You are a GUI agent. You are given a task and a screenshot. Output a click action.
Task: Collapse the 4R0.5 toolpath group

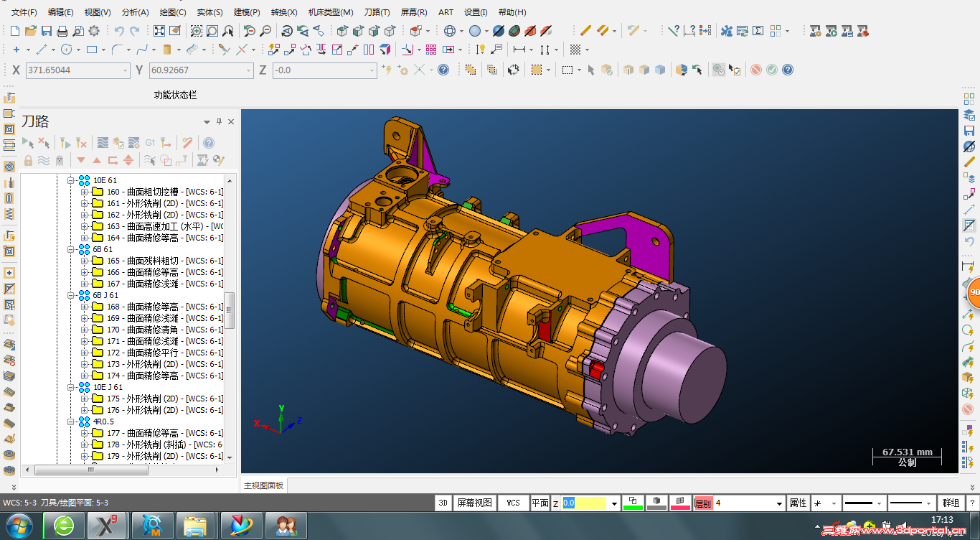click(71, 422)
